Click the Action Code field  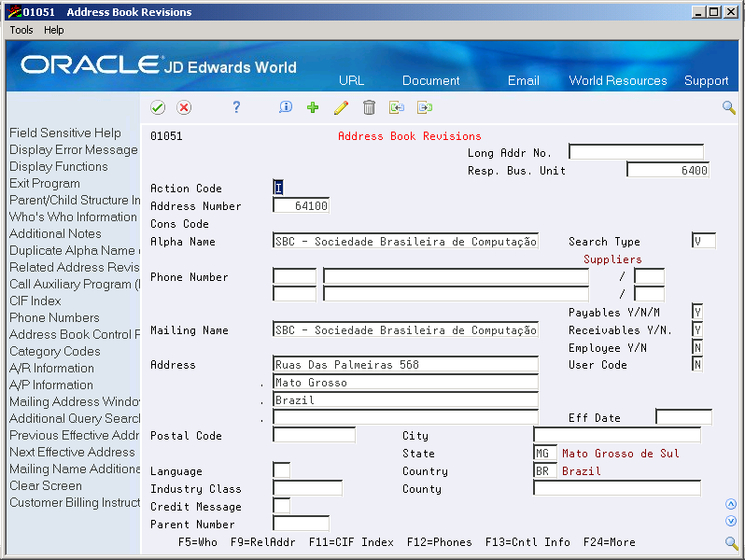click(x=278, y=188)
